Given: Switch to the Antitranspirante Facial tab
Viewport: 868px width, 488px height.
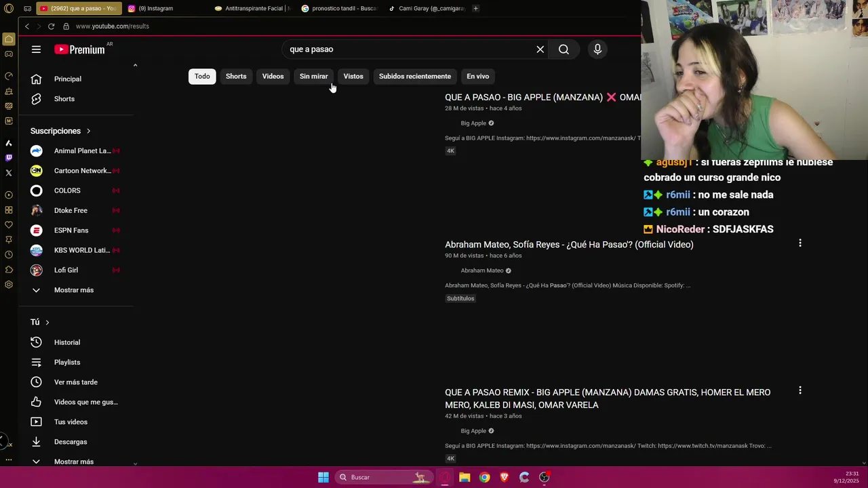Looking at the screenshot, I should click(252, 9).
